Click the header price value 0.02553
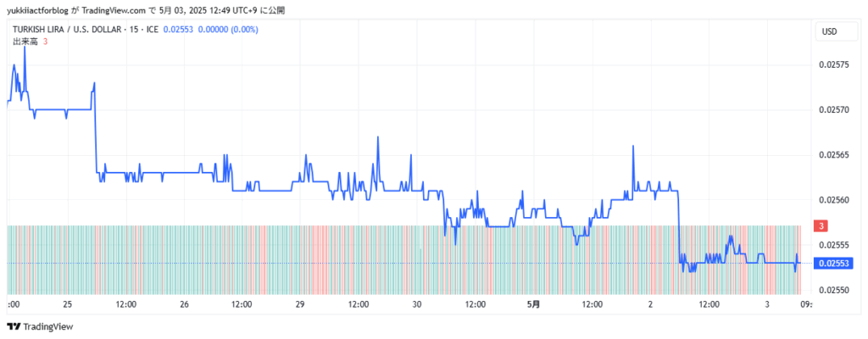This screenshot has width=868, height=339. coord(178,30)
